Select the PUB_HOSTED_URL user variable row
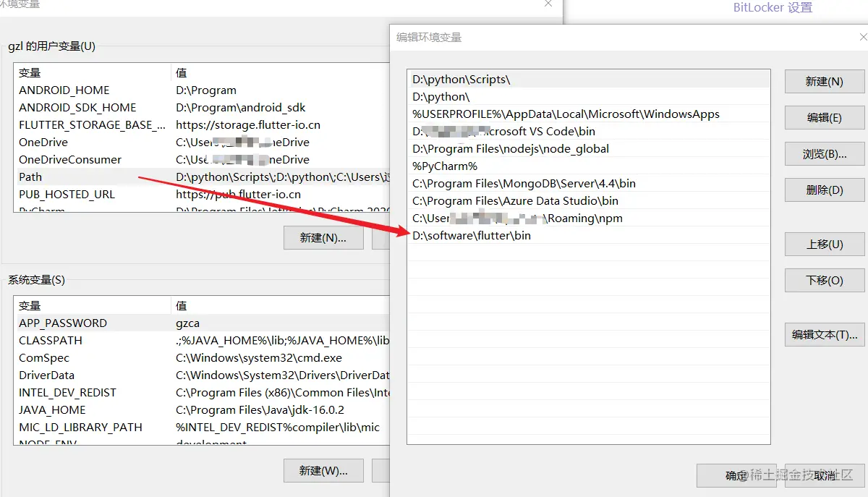 tap(202, 195)
